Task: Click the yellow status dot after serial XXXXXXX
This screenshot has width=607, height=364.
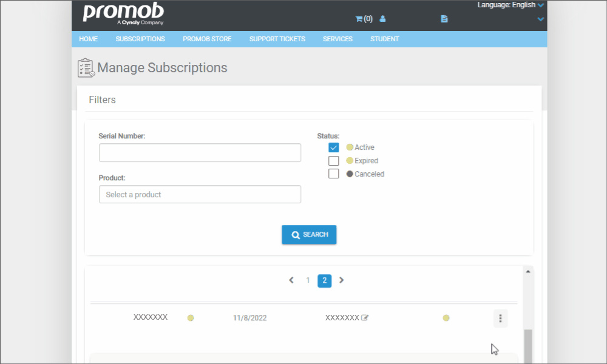Action: pyautogui.click(x=191, y=318)
